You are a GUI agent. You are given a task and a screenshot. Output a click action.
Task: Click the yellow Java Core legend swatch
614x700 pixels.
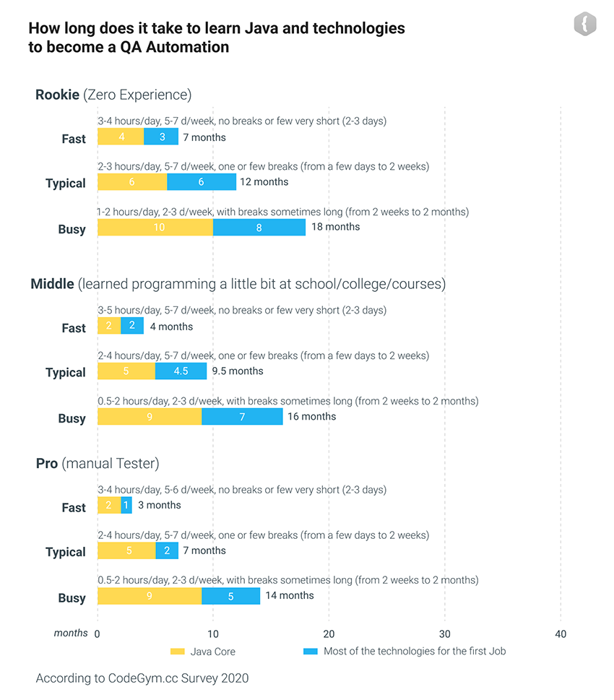(177, 652)
